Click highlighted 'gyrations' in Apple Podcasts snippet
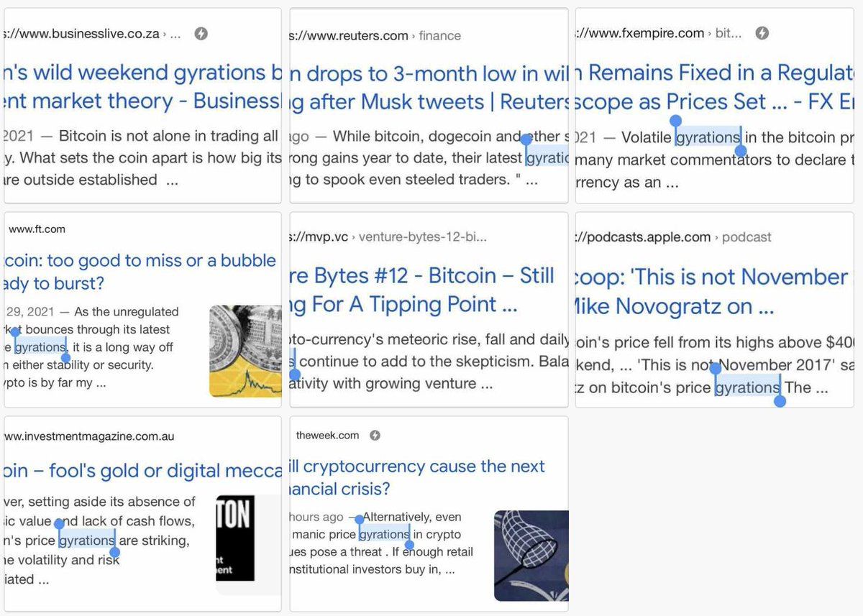Image resolution: width=863 pixels, height=616 pixels. pyautogui.click(x=747, y=387)
